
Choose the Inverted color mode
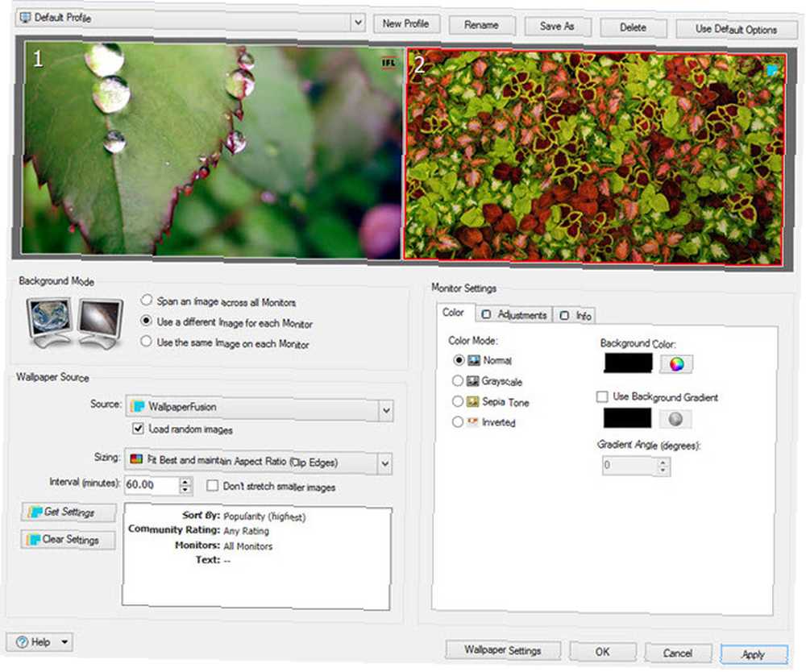[458, 422]
